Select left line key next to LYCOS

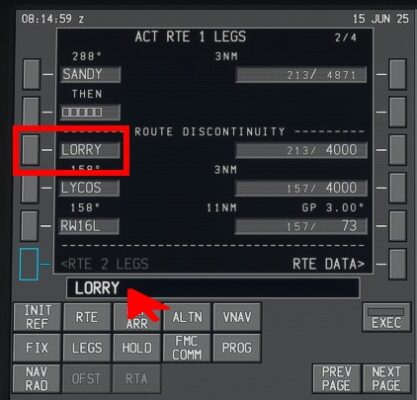[30, 189]
